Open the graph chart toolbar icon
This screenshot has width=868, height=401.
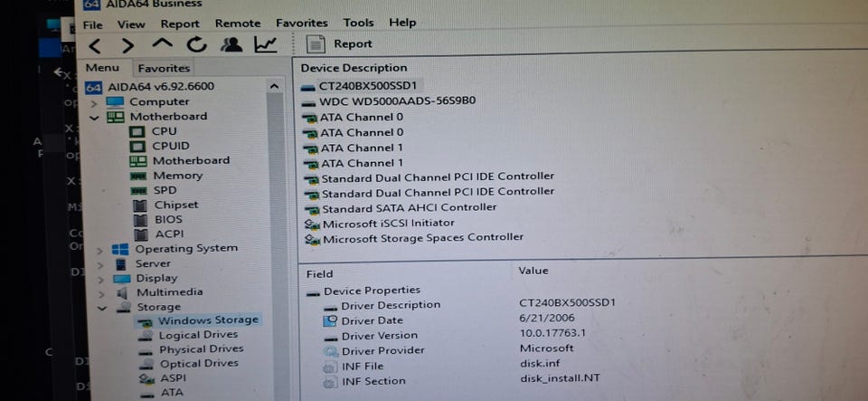pos(266,44)
